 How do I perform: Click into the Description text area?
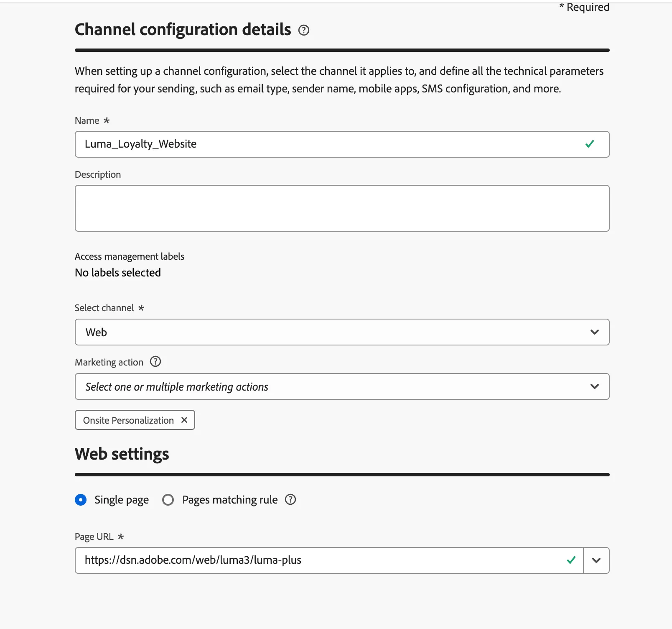point(342,208)
